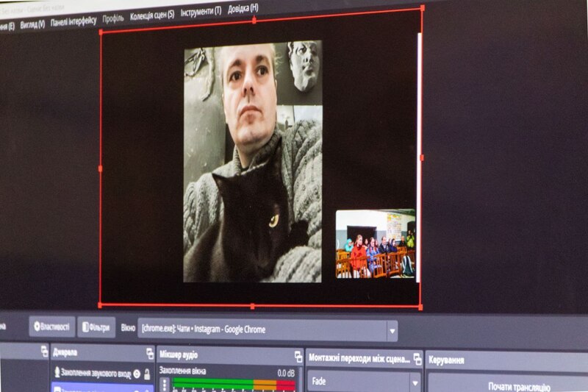588x392 pixels.
Task: Click the main video call image in preview
Action: coord(253,161)
